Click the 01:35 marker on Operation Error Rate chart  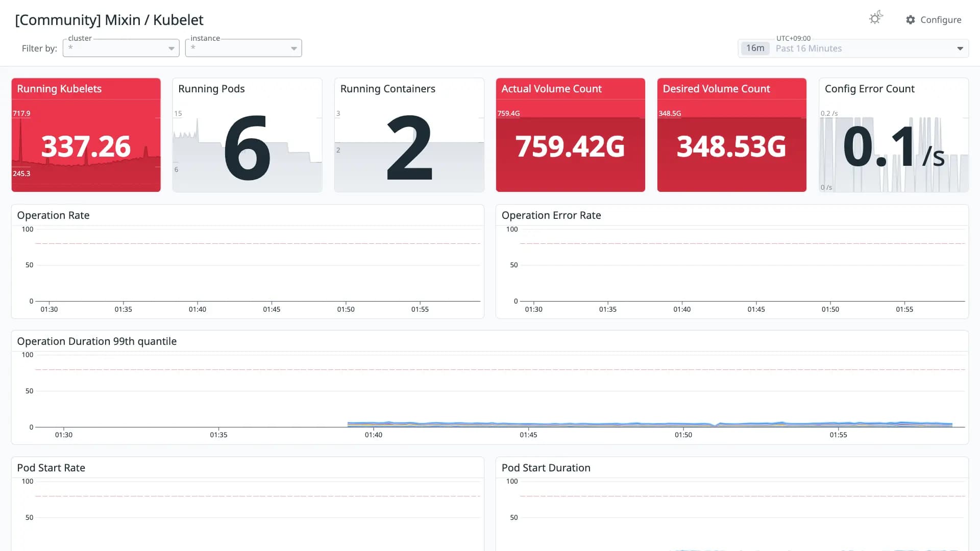coord(607,309)
